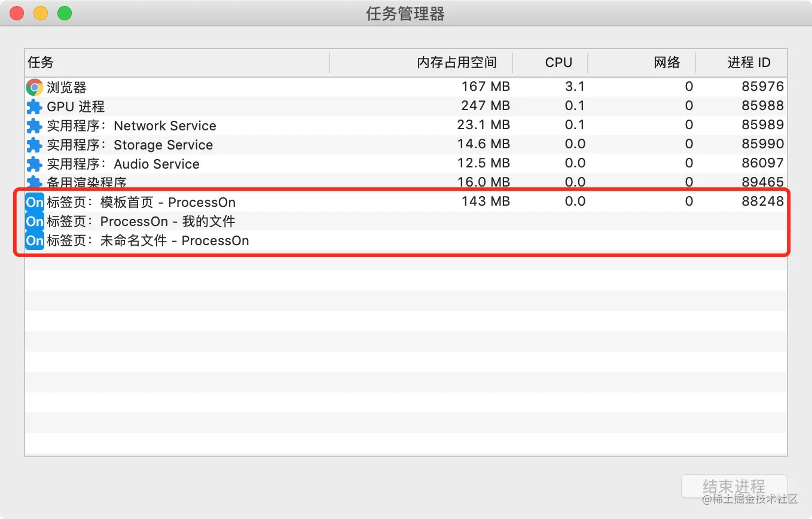Sort by the 网络 column header
812x519 pixels.
pyautogui.click(x=642, y=63)
